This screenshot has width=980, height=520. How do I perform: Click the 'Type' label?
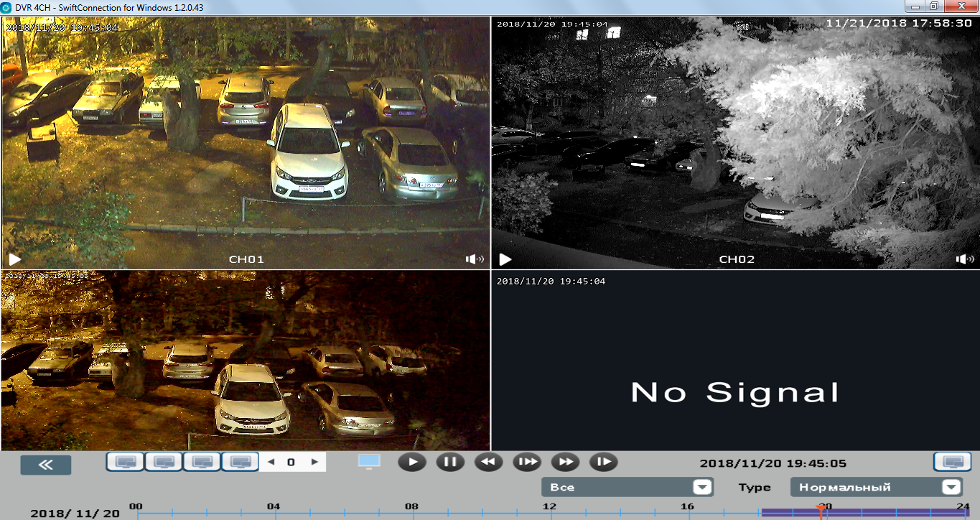coord(755,488)
